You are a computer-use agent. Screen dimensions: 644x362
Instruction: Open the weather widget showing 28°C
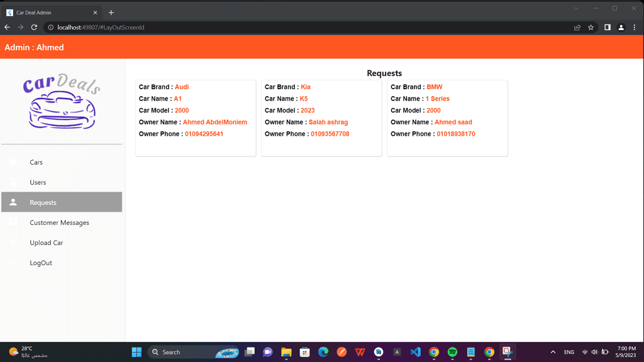pos(28,352)
